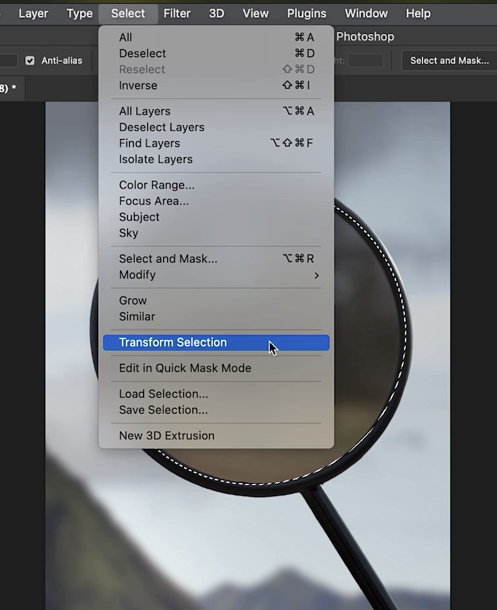Click the Select and Mask... options bar button

[x=449, y=61]
